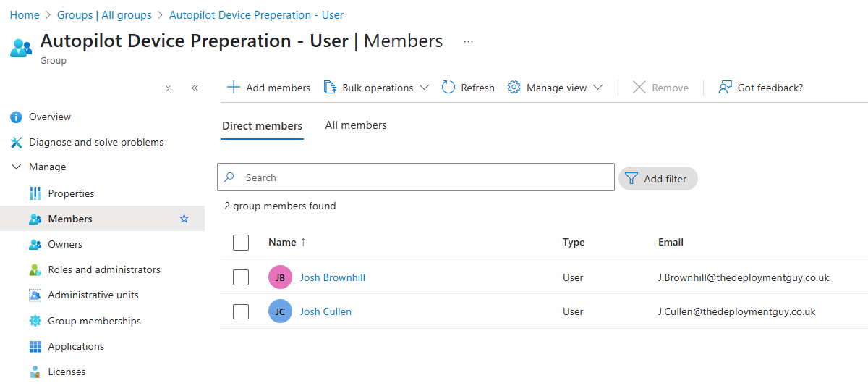Select the Direct members tab
Viewport: 868px width, 386px height.
262,126
